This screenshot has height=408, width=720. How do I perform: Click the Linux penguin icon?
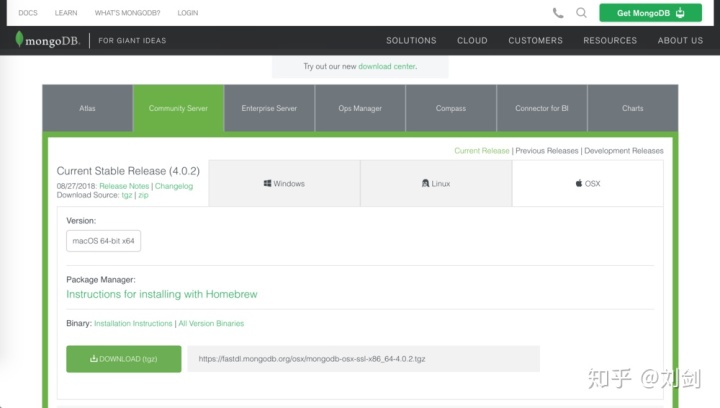pos(425,183)
